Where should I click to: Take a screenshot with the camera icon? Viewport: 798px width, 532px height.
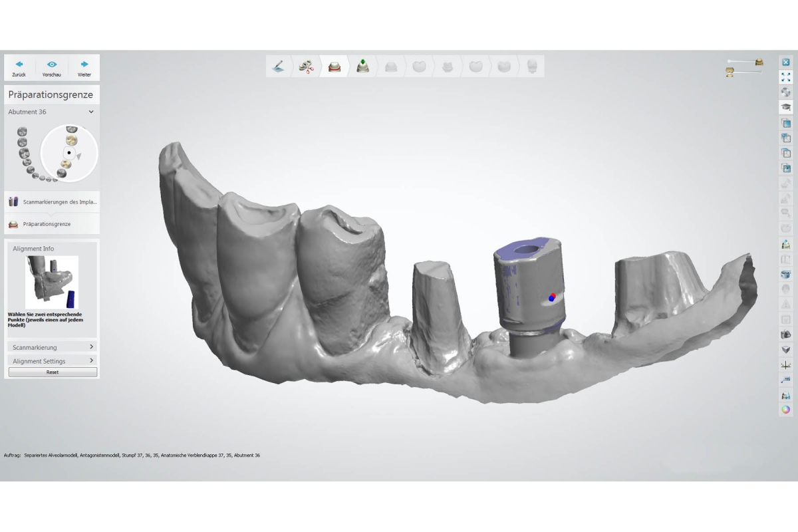coord(785,334)
